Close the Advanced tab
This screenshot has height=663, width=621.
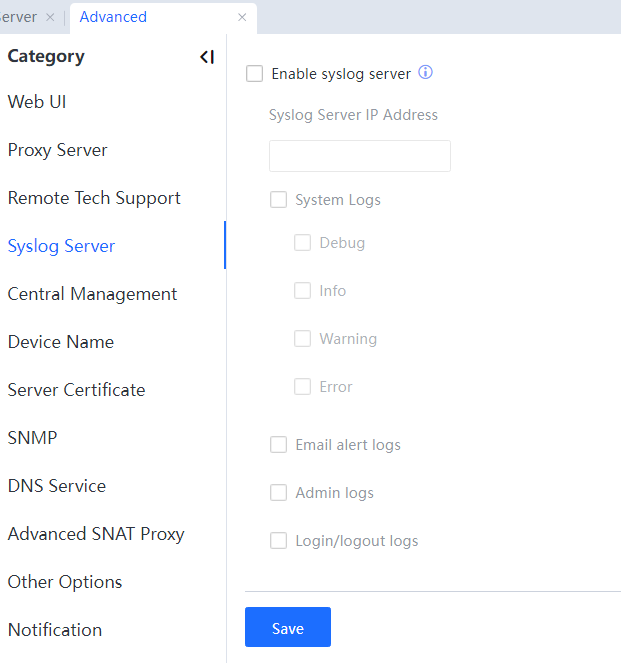242,17
